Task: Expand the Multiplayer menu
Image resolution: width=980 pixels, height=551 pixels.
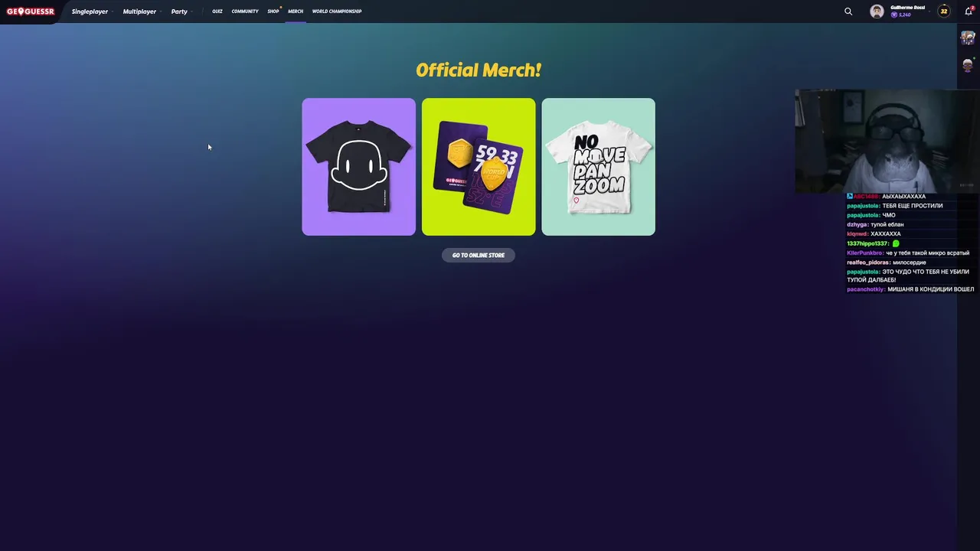Action: tap(142, 11)
